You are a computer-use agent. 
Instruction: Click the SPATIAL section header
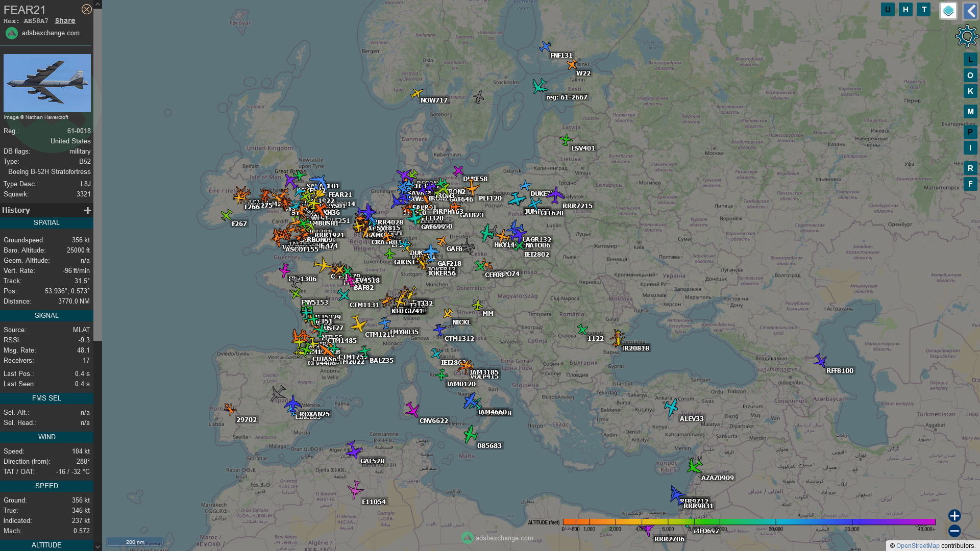46,222
